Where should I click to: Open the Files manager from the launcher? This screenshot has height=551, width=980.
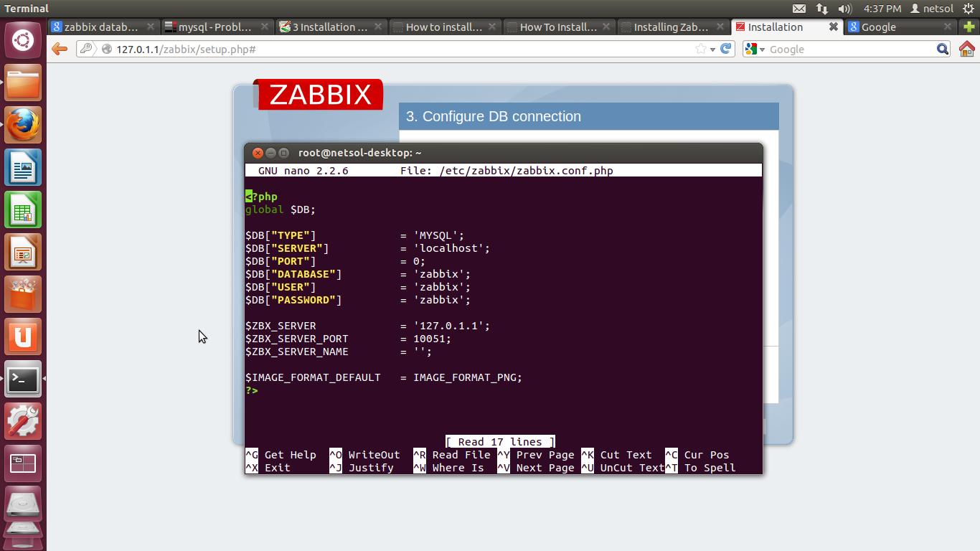23,83
